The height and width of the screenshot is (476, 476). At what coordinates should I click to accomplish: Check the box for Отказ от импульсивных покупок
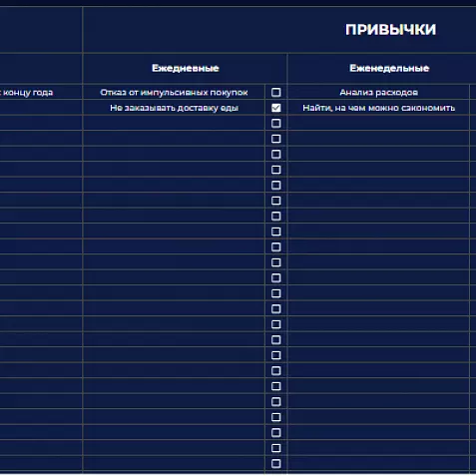coord(275,92)
